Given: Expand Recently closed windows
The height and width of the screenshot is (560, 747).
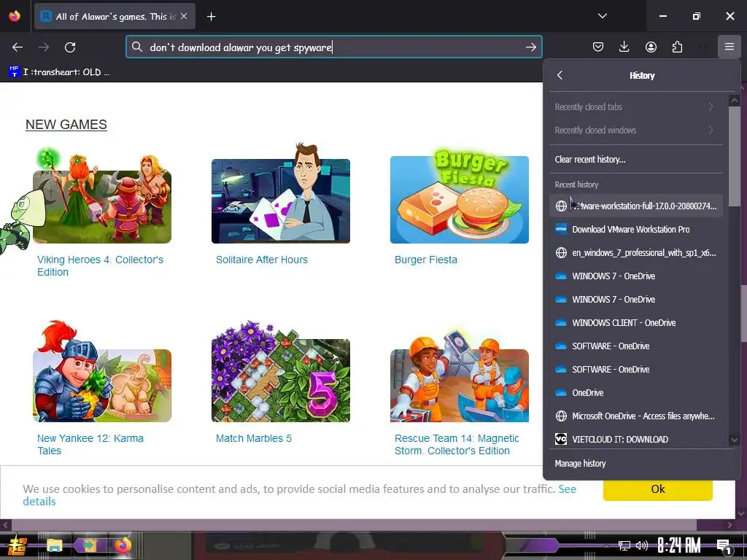Looking at the screenshot, I should click(635, 130).
